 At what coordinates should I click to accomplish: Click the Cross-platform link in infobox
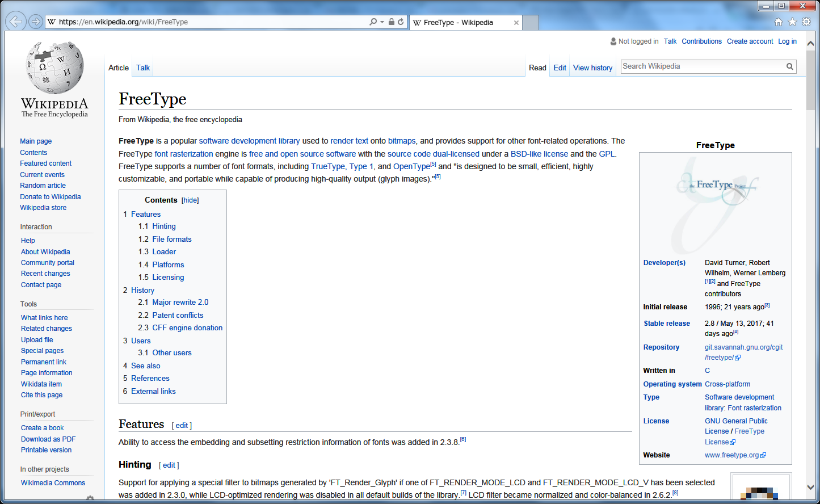point(728,384)
